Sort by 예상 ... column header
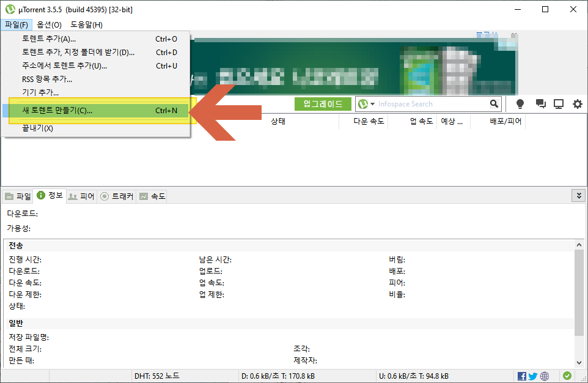 click(x=454, y=121)
